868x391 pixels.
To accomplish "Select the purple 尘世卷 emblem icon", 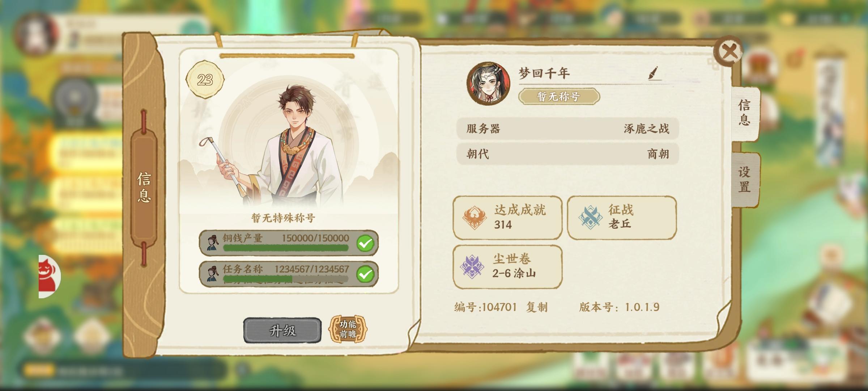I will [472, 267].
